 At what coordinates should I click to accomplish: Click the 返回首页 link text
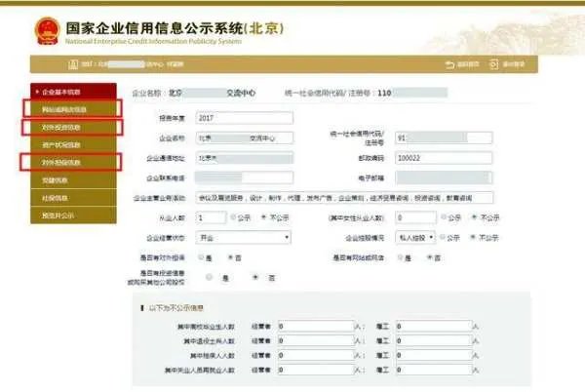coord(468,64)
